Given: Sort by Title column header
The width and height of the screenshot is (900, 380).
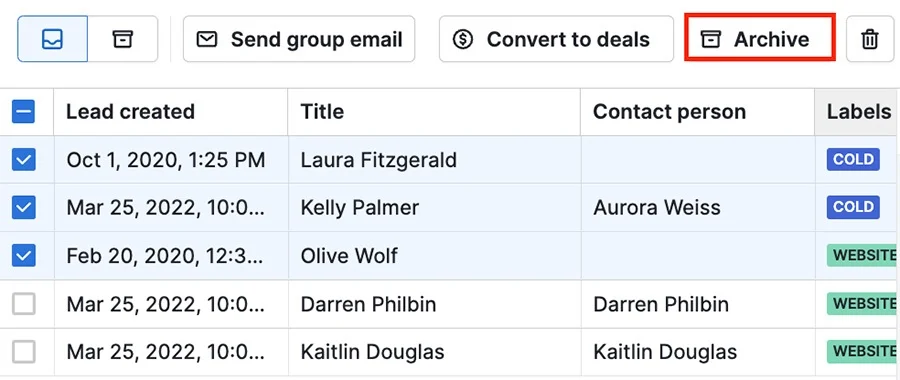Looking at the screenshot, I should (x=435, y=111).
